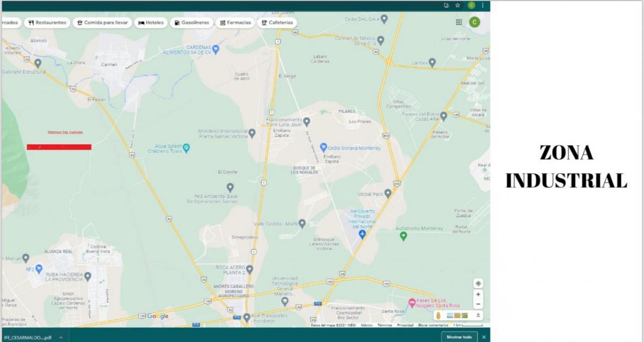Click the map scale bar
The width and height of the screenshot is (644, 342).
(x=469, y=325)
